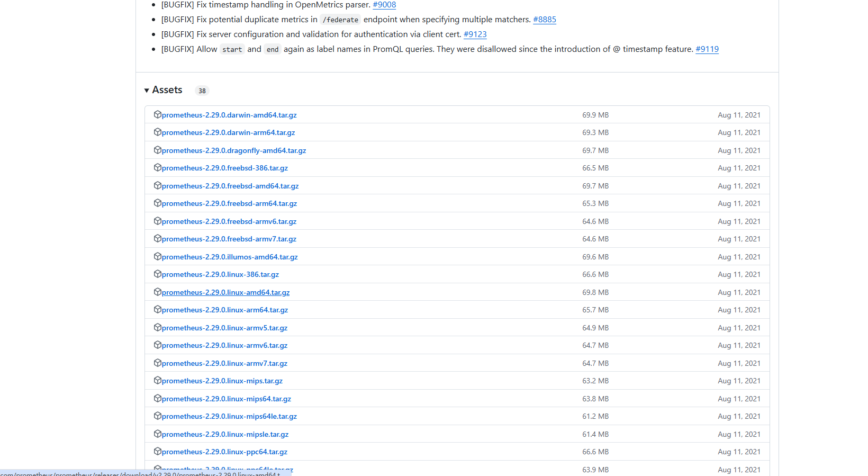Viewport: 868px width, 476px height.
Task: Click the 69.6 MB size value
Action: tap(595, 257)
